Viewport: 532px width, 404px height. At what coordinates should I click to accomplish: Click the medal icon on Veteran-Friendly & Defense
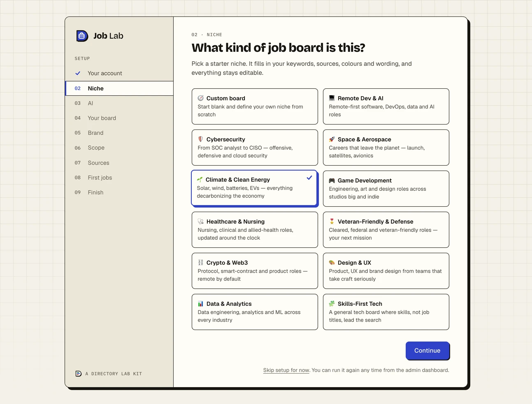pos(332,222)
